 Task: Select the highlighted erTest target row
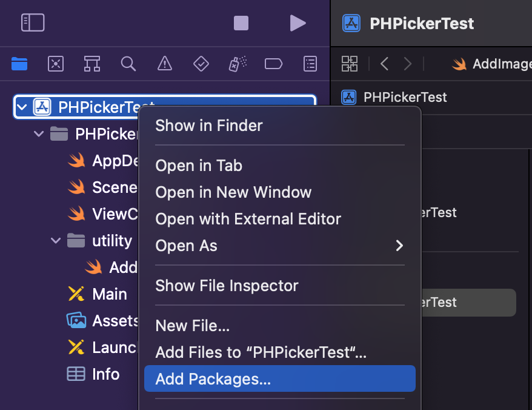(468, 302)
